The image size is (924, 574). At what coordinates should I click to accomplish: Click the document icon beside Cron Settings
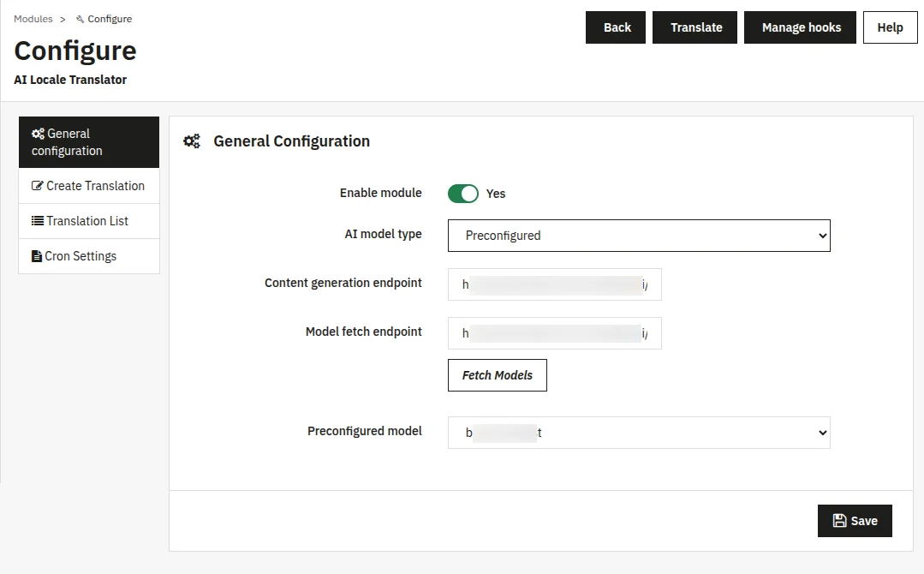37,256
